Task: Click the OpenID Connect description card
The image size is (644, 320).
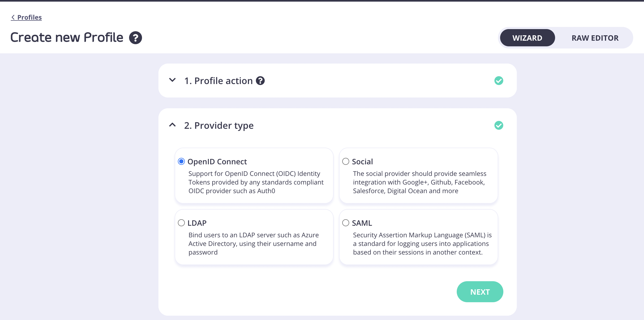Action: (x=254, y=182)
